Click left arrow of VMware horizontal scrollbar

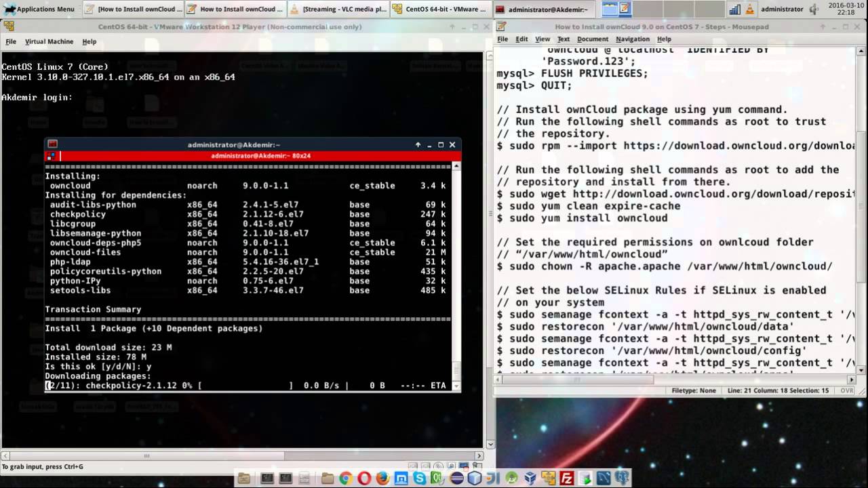pos(5,456)
